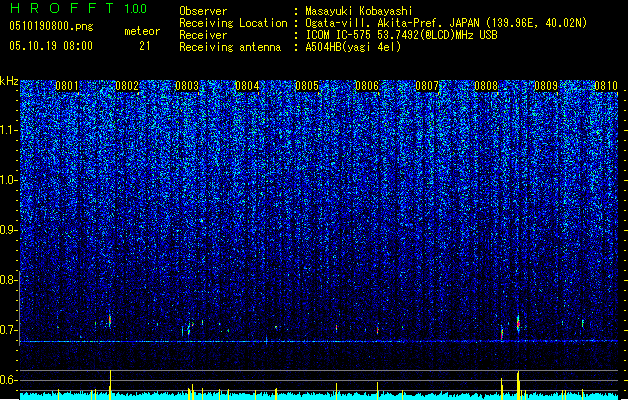Viewport: 629px width, 400px height.
Task: Select the location text Ogata-vill. Akita-Pref. JAPAN
Action: point(392,23)
